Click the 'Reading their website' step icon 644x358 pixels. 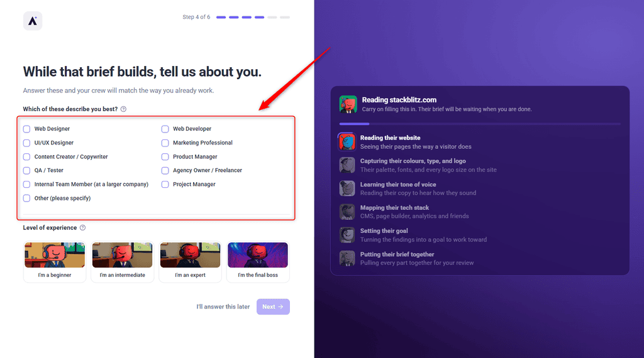(x=347, y=142)
